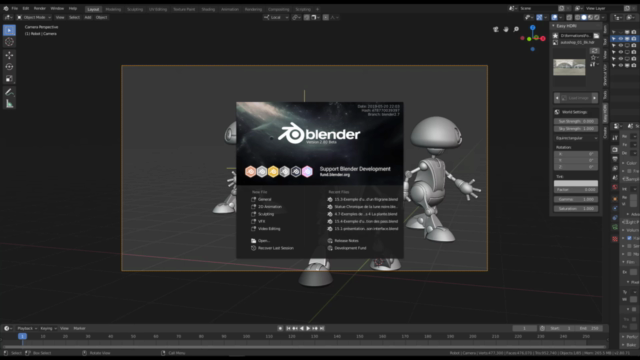The width and height of the screenshot is (640, 360).
Task: Adjust the Sun Strength slider
Action: click(x=576, y=121)
